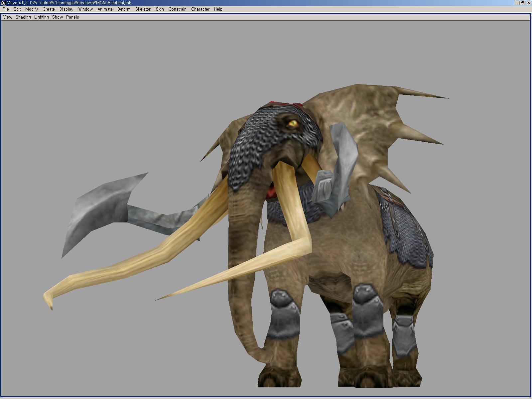Open the Deform menu

[124, 9]
